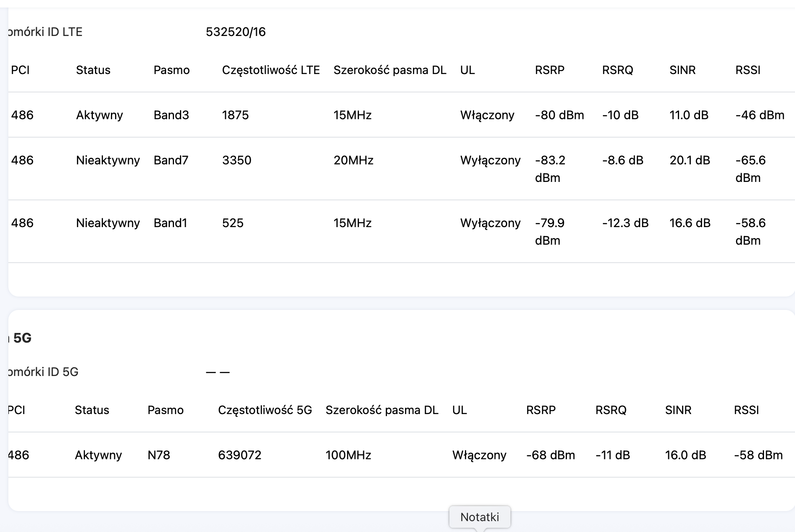Screen dimensions: 795x532
Task: Select the LTE cell ID value 532520/16
Action: [x=236, y=32]
